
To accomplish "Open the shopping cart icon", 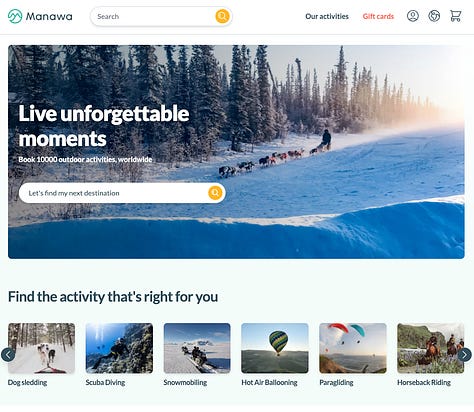I will tap(456, 16).
